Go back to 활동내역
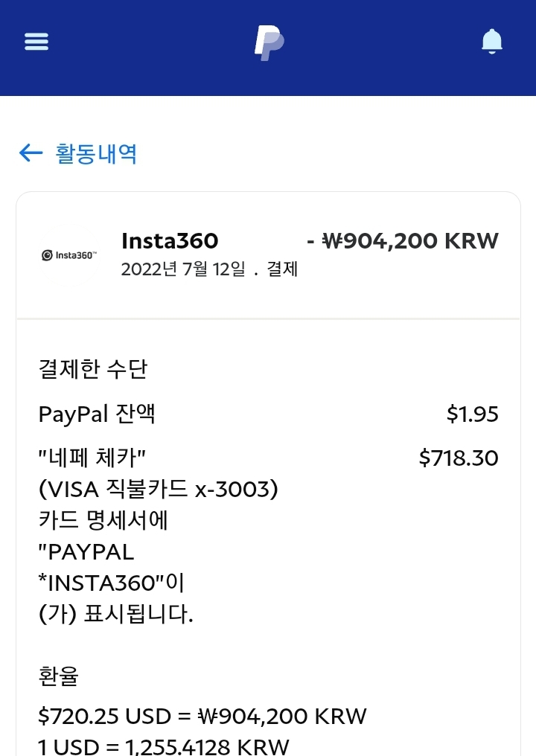The height and width of the screenshot is (756, 536). tap(96, 154)
